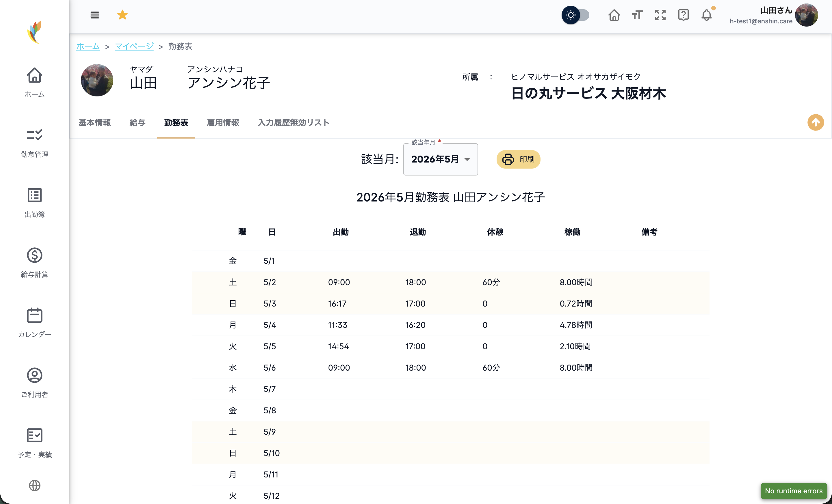Switch to the 雇用情報 tab

tap(223, 122)
